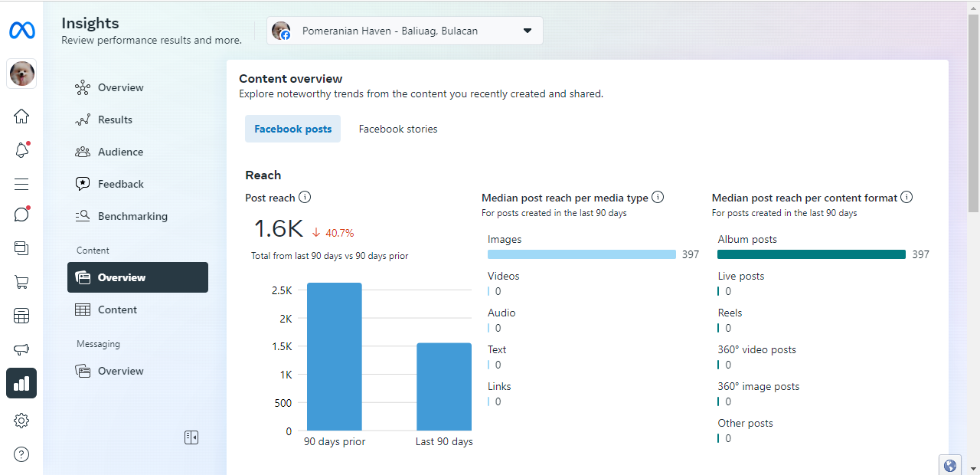Expand the All tools hamburger menu
Image resolution: width=980 pixels, height=475 pixels.
(x=21, y=184)
